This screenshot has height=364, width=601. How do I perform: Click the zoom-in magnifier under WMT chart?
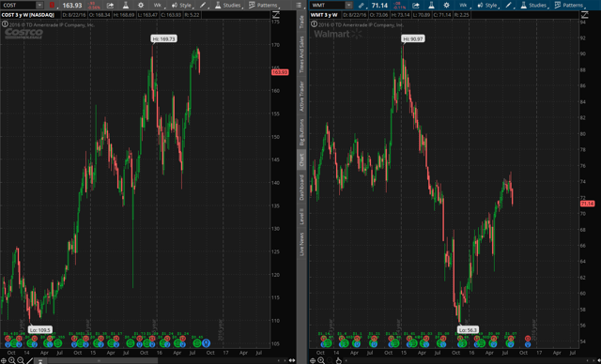[x=321, y=360]
